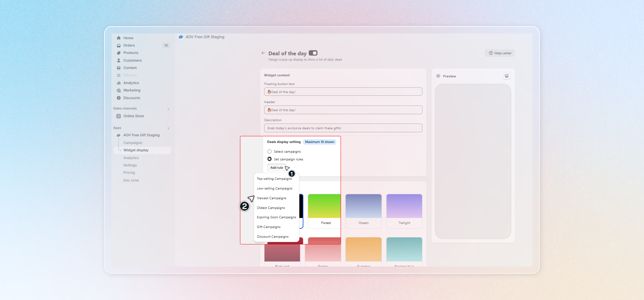Click the Online Store icon

[119, 116]
